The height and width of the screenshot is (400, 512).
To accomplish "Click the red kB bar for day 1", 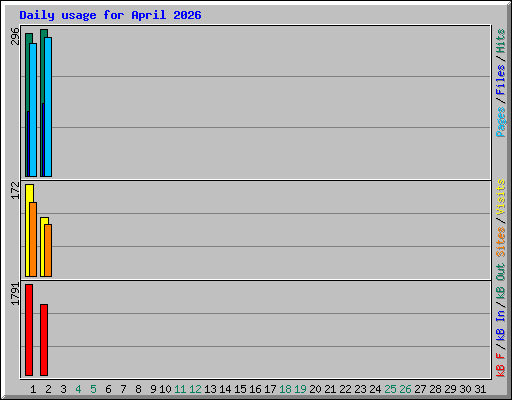I will (29, 330).
